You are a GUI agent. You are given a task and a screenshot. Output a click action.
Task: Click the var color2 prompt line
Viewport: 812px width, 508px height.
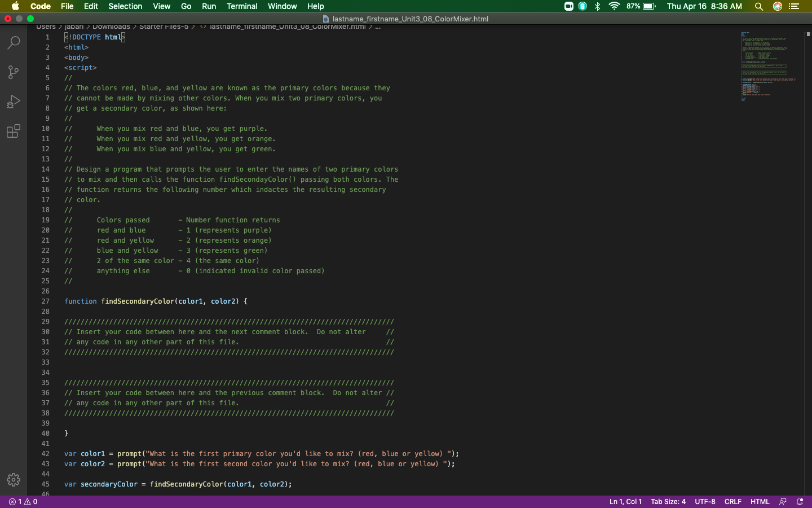point(259,464)
